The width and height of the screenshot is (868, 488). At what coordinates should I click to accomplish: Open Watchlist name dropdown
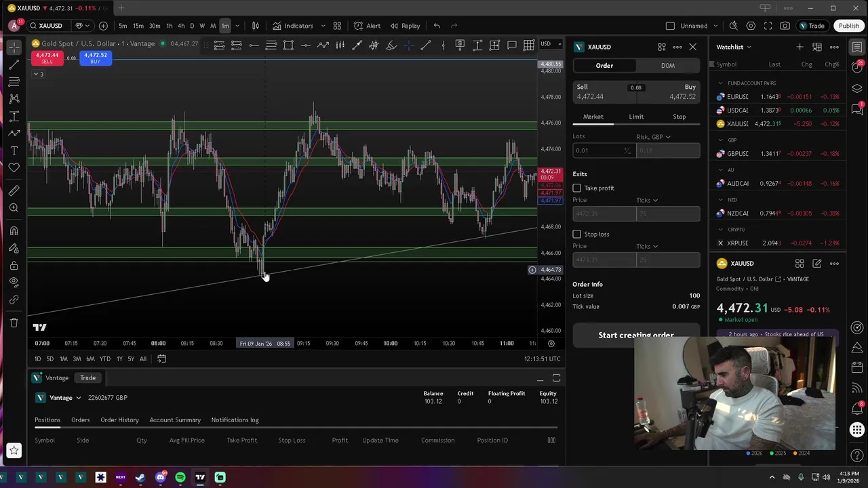(x=734, y=47)
